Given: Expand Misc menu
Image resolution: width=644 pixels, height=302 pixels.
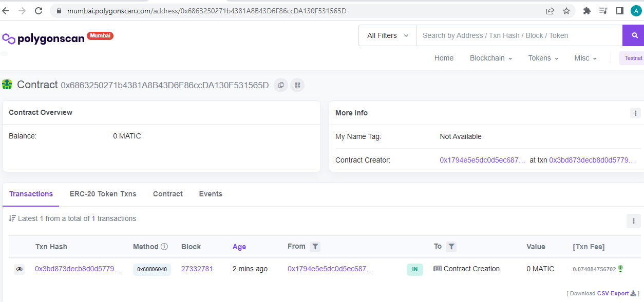Looking at the screenshot, I should pos(585,58).
